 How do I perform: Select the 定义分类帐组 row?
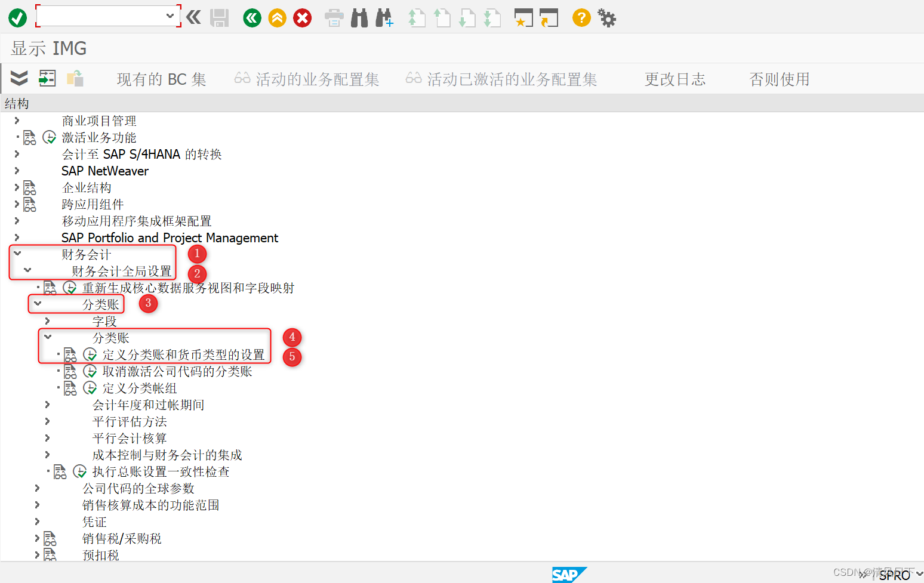click(x=140, y=388)
